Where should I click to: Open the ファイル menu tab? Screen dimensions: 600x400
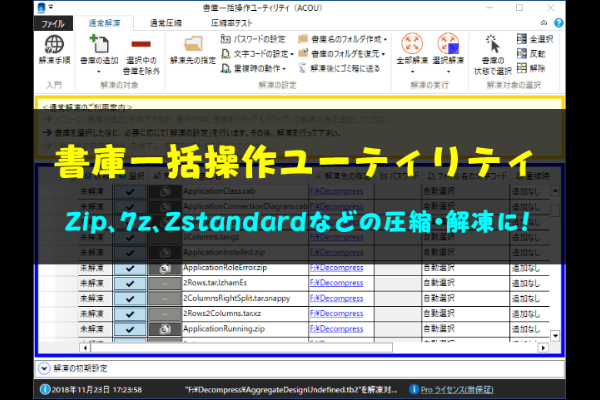click(51, 20)
